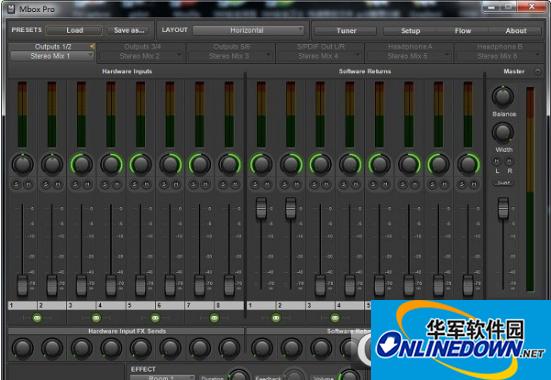551x380 pixels.
Task: Mute hardware input channel 4
Action: [x=117, y=184]
